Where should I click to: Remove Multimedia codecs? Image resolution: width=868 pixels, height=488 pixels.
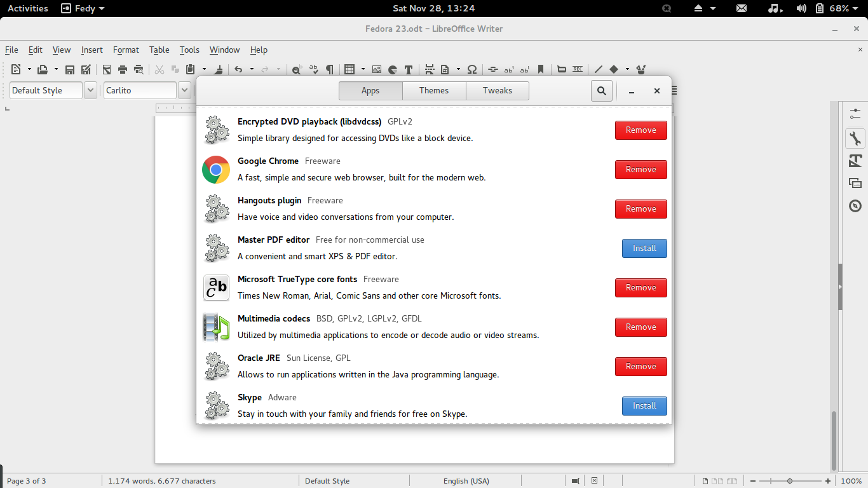click(641, 327)
